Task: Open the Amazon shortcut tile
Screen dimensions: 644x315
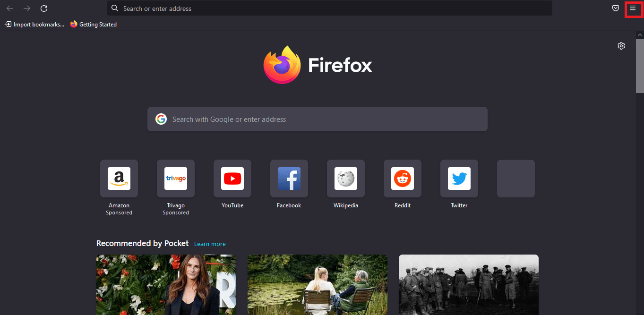Action: pyautogui.click(x=119, y=179)
